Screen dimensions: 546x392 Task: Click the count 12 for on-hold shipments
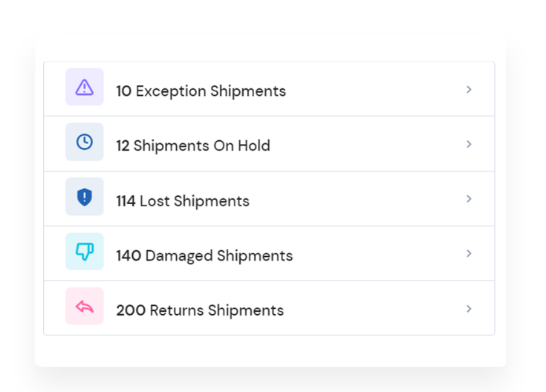tap(123, 146)
